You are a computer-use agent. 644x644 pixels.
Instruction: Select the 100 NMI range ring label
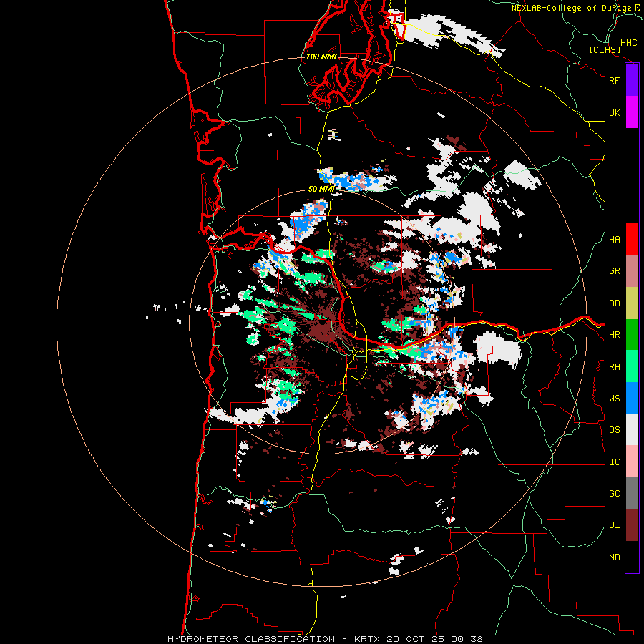click(x=321, y=57)
